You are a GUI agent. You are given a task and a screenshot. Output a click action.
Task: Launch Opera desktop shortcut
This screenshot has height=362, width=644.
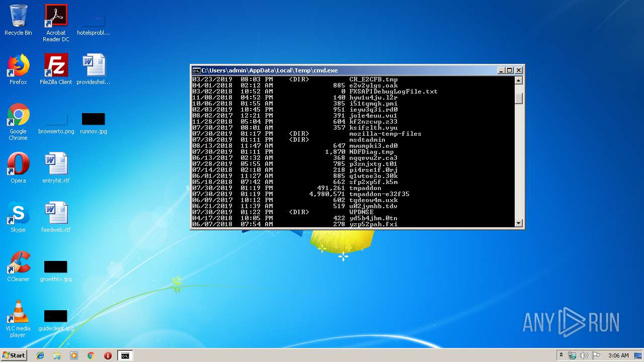click(x=18, y=168)
